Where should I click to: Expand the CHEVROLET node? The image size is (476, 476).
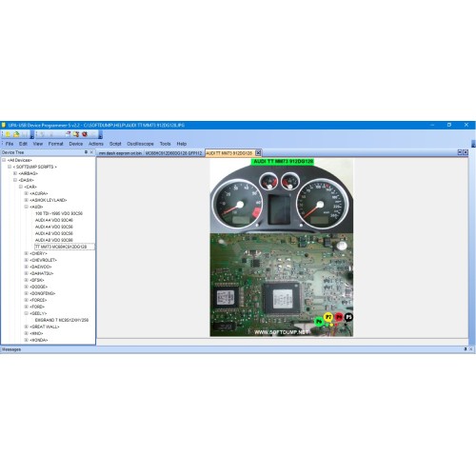(27, 260)
